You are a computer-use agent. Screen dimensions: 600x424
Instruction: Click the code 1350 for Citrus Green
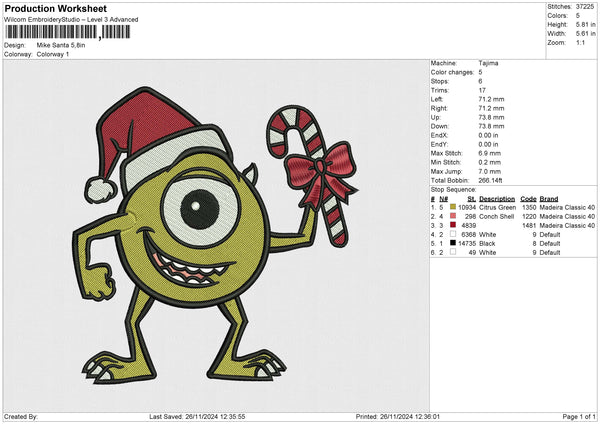coord(529,207)
